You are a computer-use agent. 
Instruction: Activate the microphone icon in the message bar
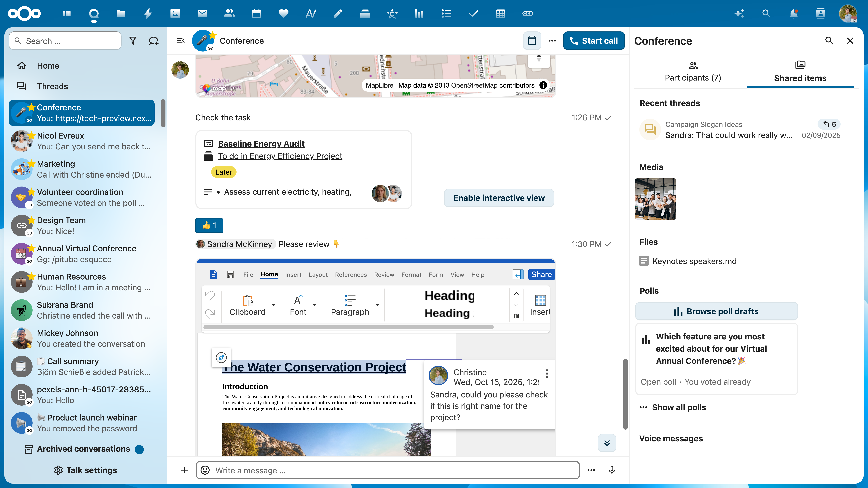point(612,470)
